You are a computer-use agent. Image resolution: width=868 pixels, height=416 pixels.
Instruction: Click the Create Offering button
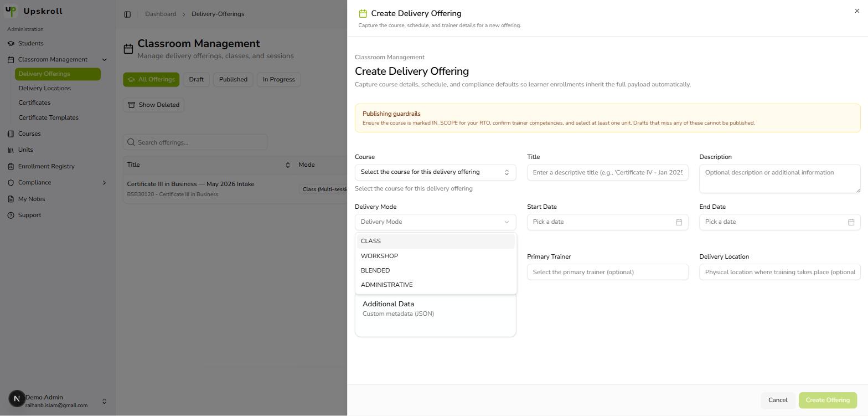tap(828, 400)
